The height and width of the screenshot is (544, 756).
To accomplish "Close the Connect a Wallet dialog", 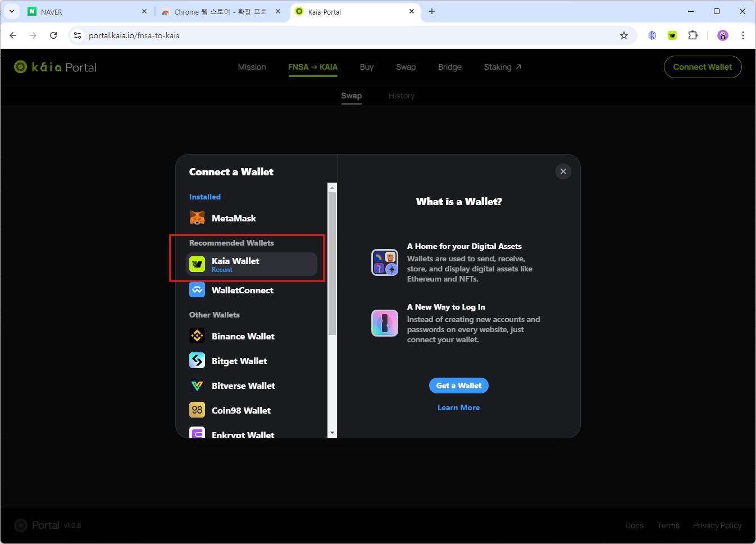I will 563,171.
